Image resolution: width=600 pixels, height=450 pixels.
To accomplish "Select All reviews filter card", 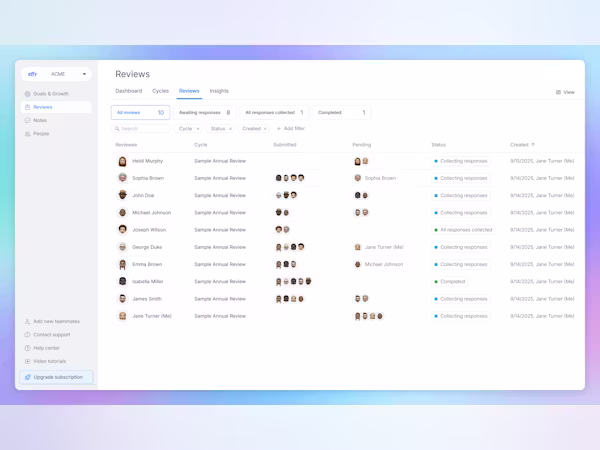I will (140, 112).
